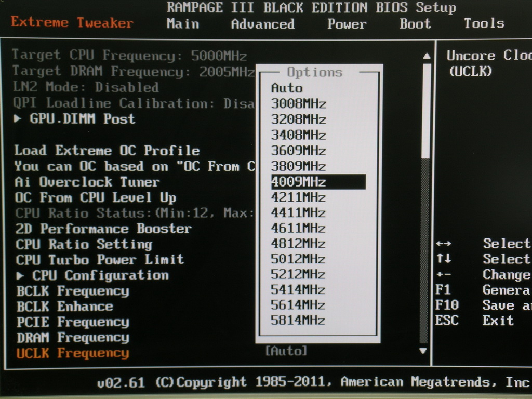Select Auto in the Options list
Viewport: 532px width, 399px height.
click(287, 88)
